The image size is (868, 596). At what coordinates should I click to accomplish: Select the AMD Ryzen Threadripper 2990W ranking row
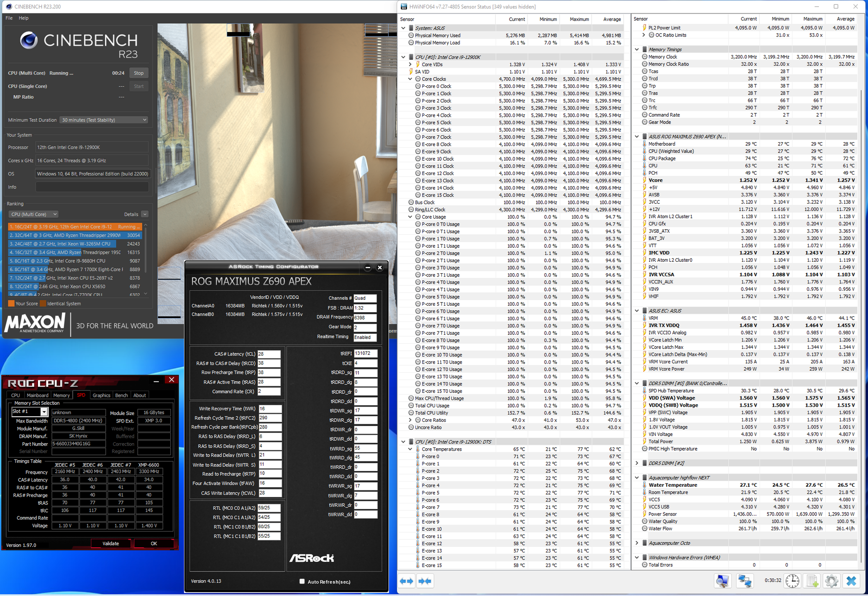click(75, 235)
